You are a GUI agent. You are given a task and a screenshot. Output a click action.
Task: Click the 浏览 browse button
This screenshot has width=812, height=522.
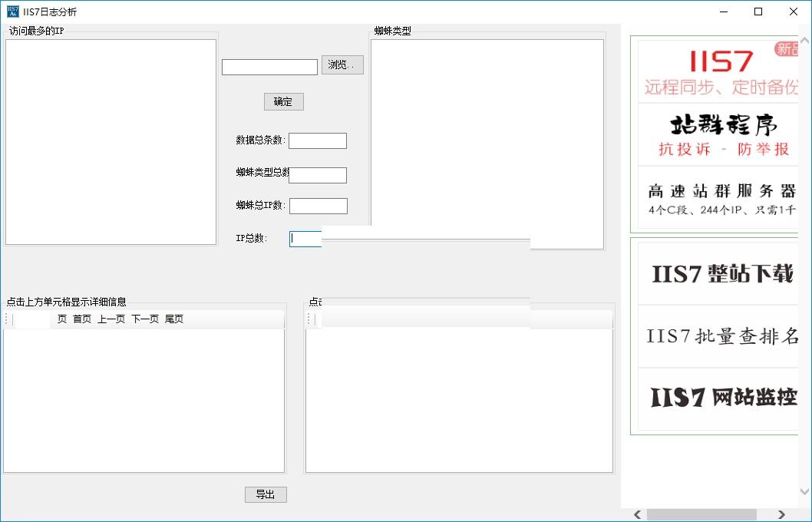(342, 64)
